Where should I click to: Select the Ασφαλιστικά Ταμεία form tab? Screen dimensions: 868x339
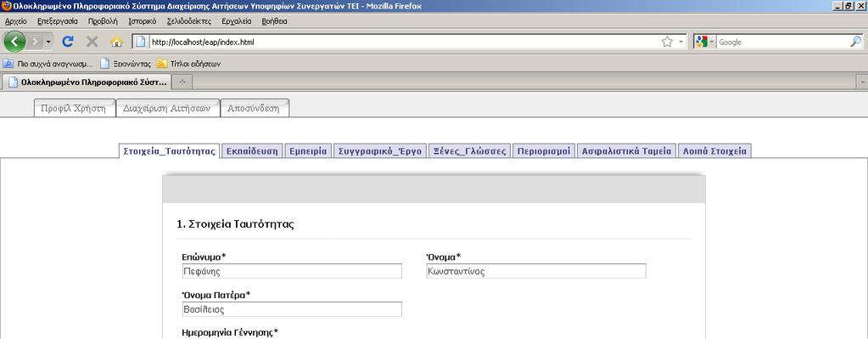point(627,150)
